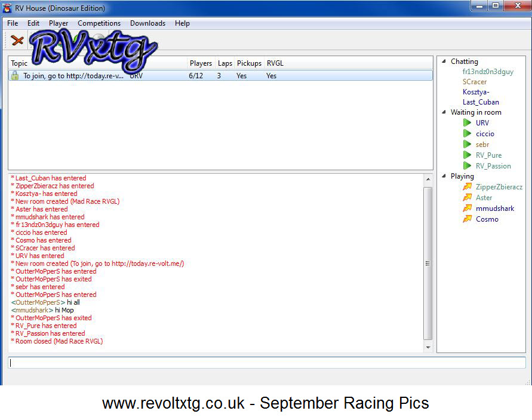Collapse the Chatting group
This screenshot has height=420, width=532.
point(444,62)
